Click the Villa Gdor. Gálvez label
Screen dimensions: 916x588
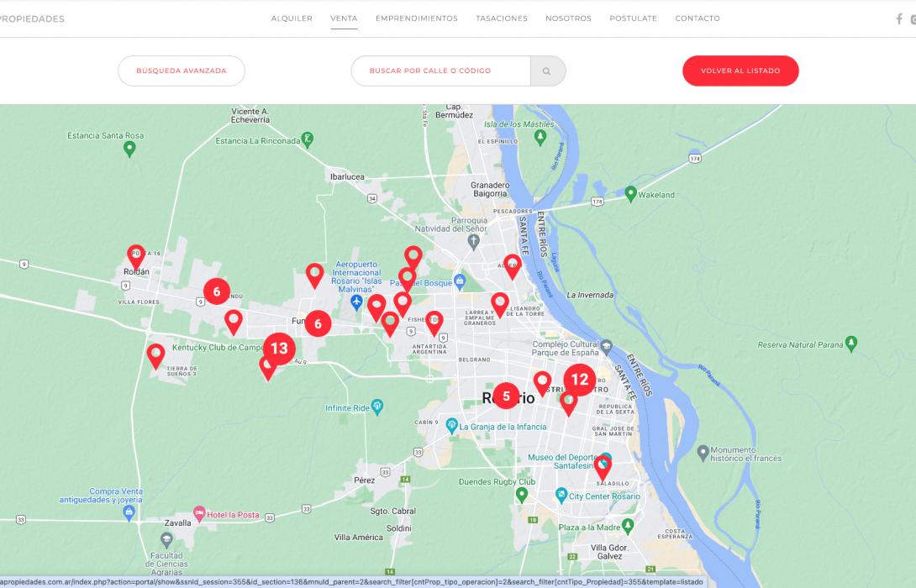pos(609,552)
